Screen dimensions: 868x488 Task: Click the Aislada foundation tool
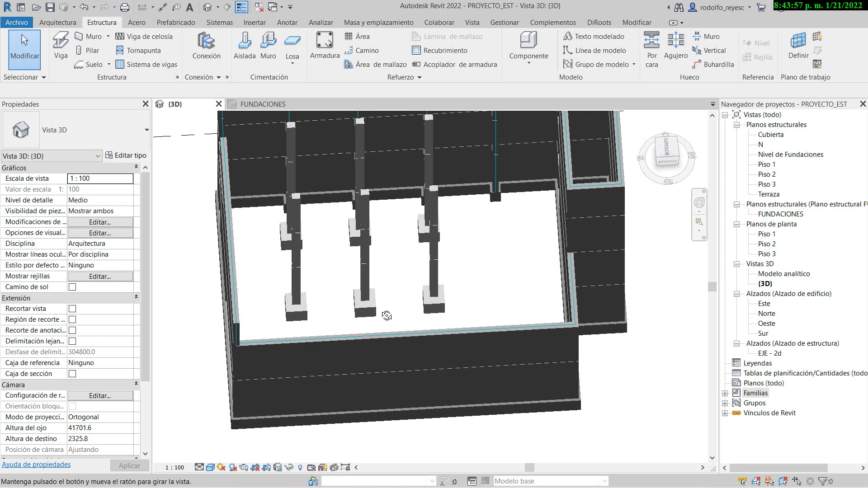[x=245, y=45]
